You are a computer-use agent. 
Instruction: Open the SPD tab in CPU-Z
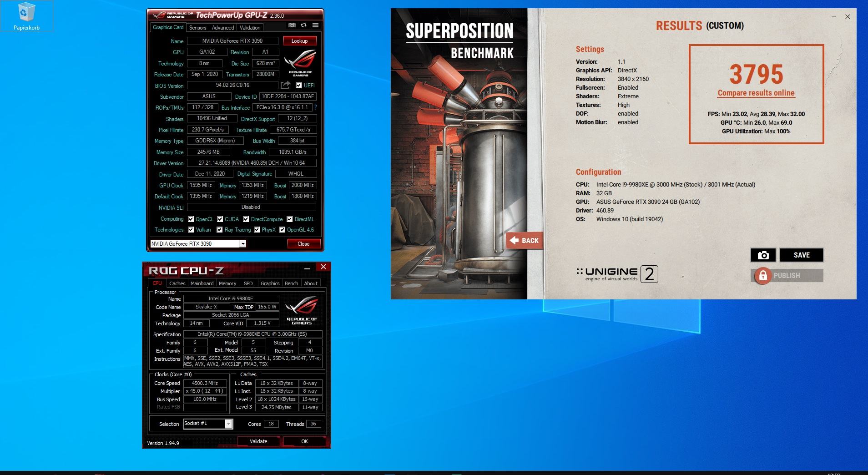point(248,283)
